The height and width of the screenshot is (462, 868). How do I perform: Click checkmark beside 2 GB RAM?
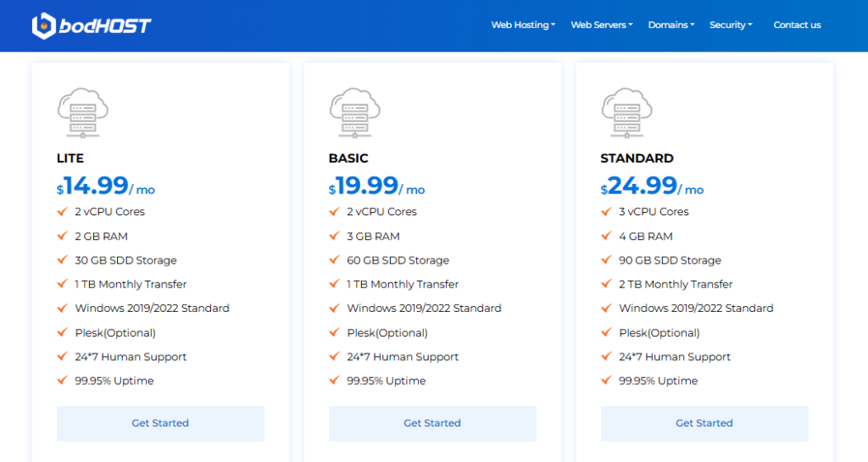click(62, 236)
